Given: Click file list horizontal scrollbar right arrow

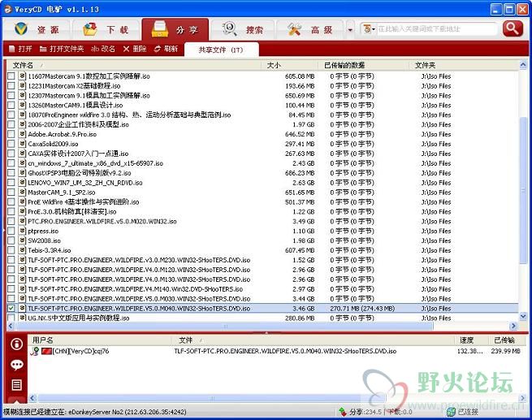Looking at the screenshot, I should click(513, 326).
